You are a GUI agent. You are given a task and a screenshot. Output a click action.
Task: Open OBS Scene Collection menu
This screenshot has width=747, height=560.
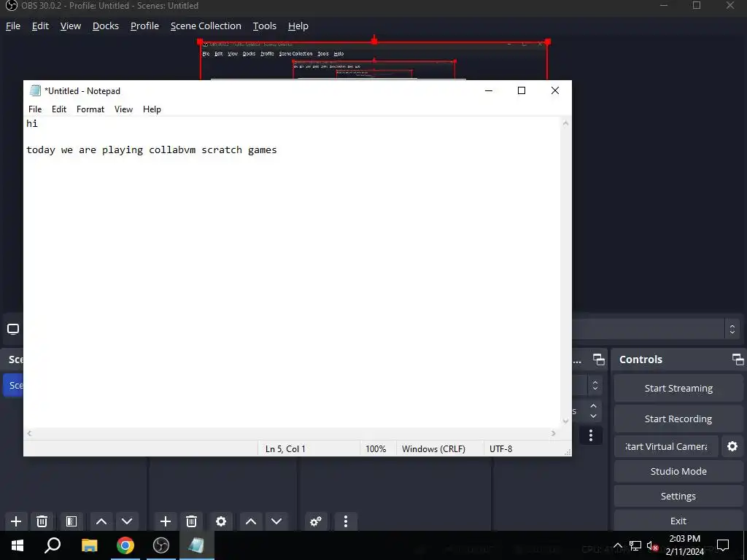[206, 26]
